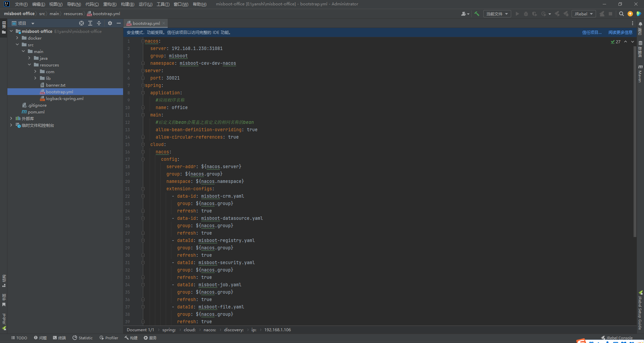
Task: Open Database tool window on right strip
Action: tap(640, 49)
